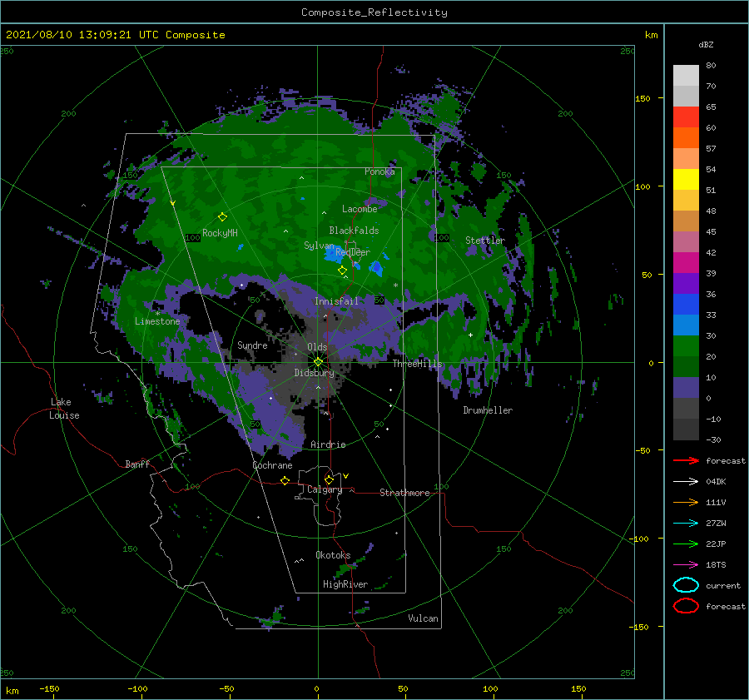The height and width of the screenshot is (700, 749).
Task: Click the -150 tick on bottom axis
Action: pos(49,688)
